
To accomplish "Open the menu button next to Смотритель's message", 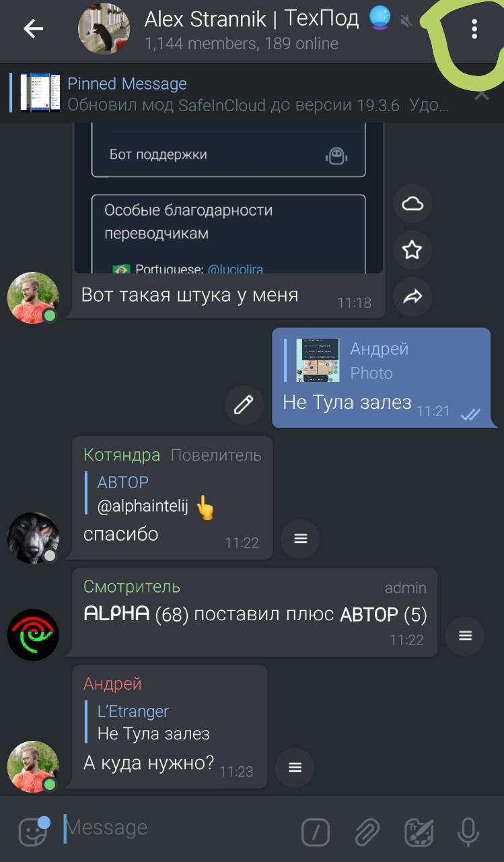I will [x=465, y=636].
